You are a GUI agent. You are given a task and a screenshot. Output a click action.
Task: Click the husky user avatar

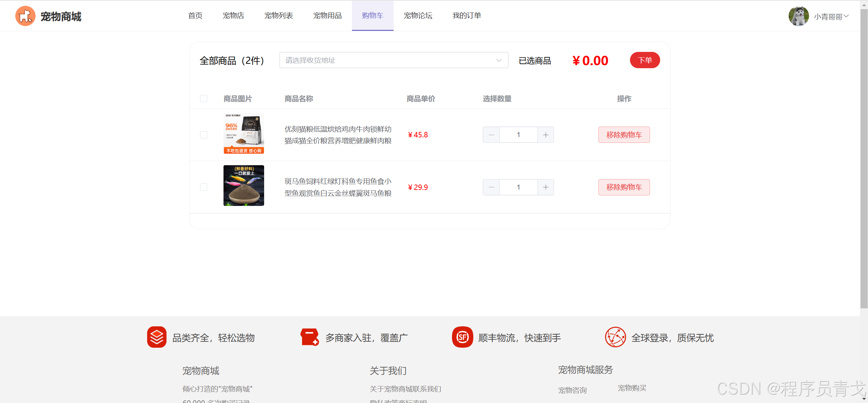[x=798, y=16]
